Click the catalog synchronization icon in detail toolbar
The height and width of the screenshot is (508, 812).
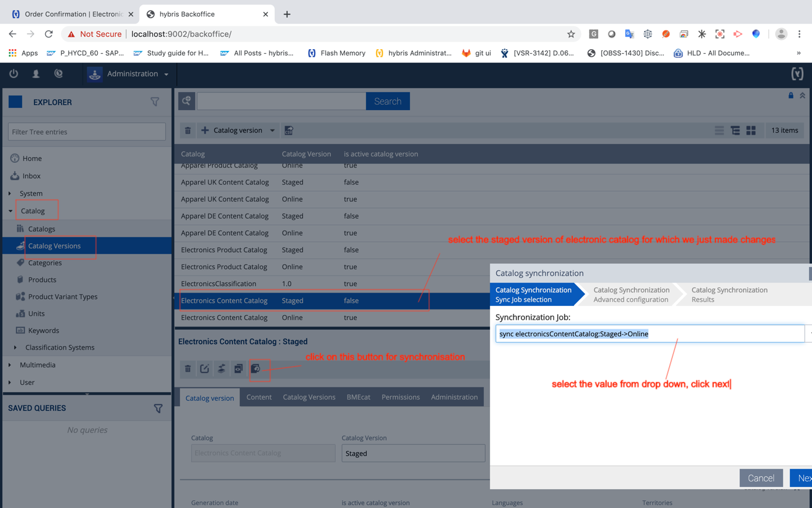[x=255, y=369]
